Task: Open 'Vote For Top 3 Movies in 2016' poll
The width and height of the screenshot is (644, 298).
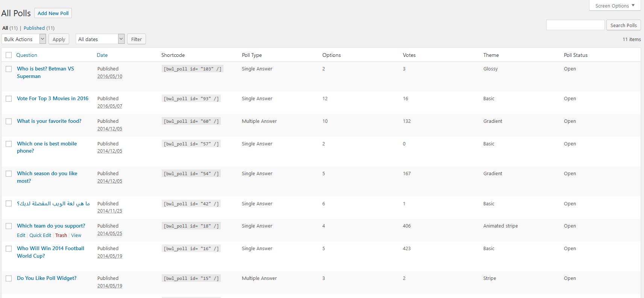Action: (x=53, y=98)
